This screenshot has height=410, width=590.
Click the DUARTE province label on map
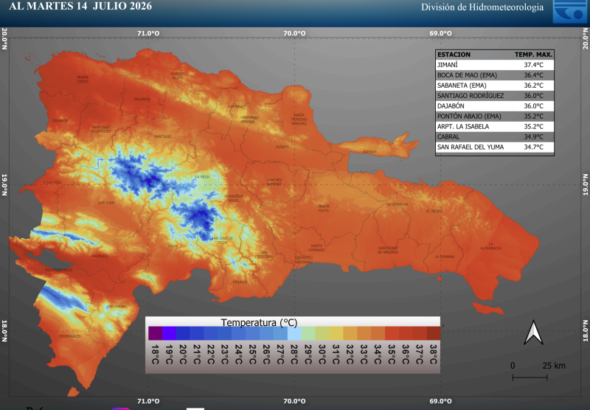[x=282, y=147]
